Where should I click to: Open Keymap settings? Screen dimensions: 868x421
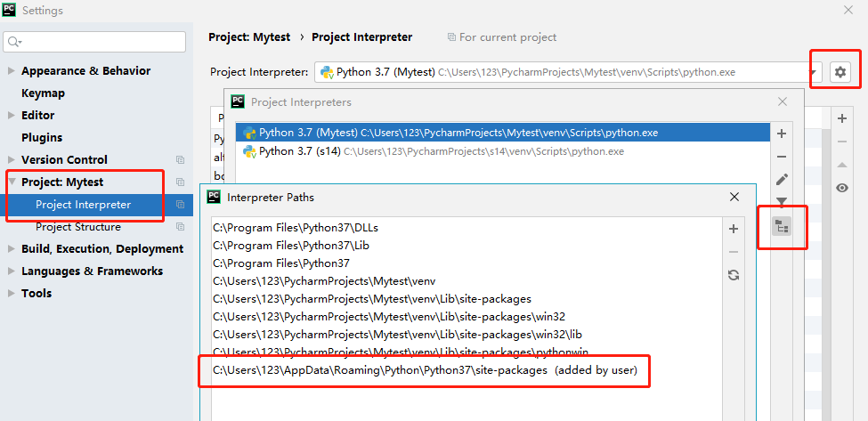click(x=44, y=93)
